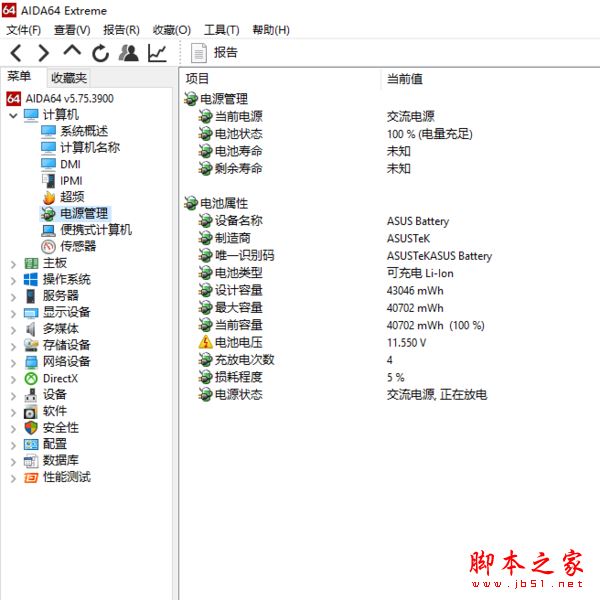The image size is (600, 600).
Task: Open the 文件(F) menu
Action: click(x=24, y=30)
